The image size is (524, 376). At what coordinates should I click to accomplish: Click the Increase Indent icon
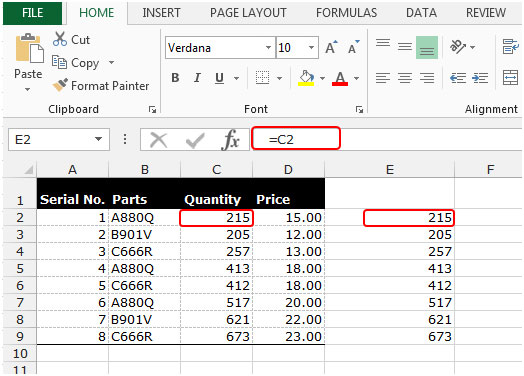point(480,78)
